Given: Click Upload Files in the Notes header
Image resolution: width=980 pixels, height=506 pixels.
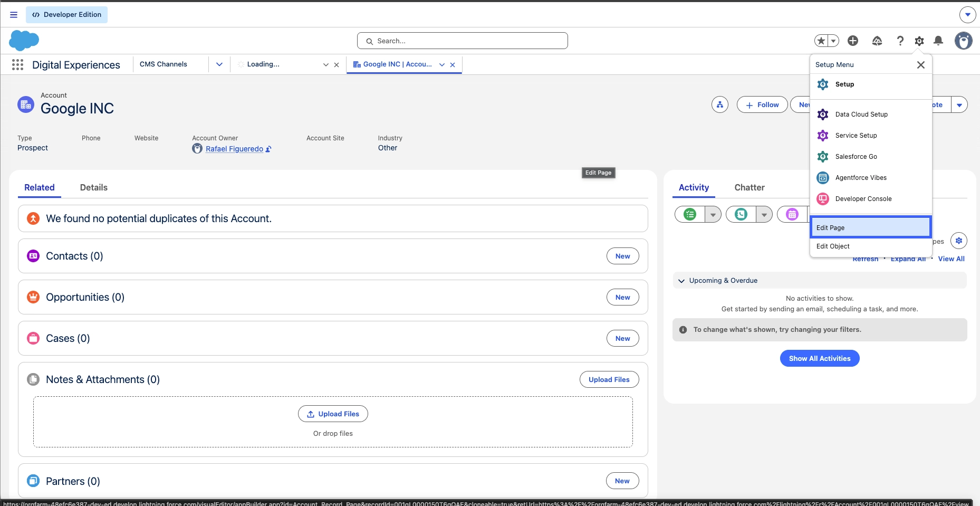Looking at the screenshot, I should (x=609, y=379).
